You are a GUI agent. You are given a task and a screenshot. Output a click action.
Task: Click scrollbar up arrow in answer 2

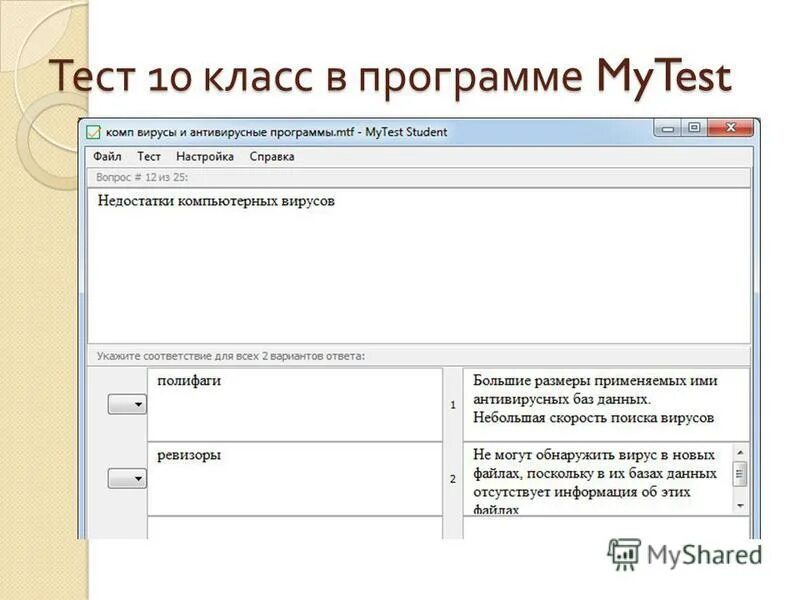point(740,452)
